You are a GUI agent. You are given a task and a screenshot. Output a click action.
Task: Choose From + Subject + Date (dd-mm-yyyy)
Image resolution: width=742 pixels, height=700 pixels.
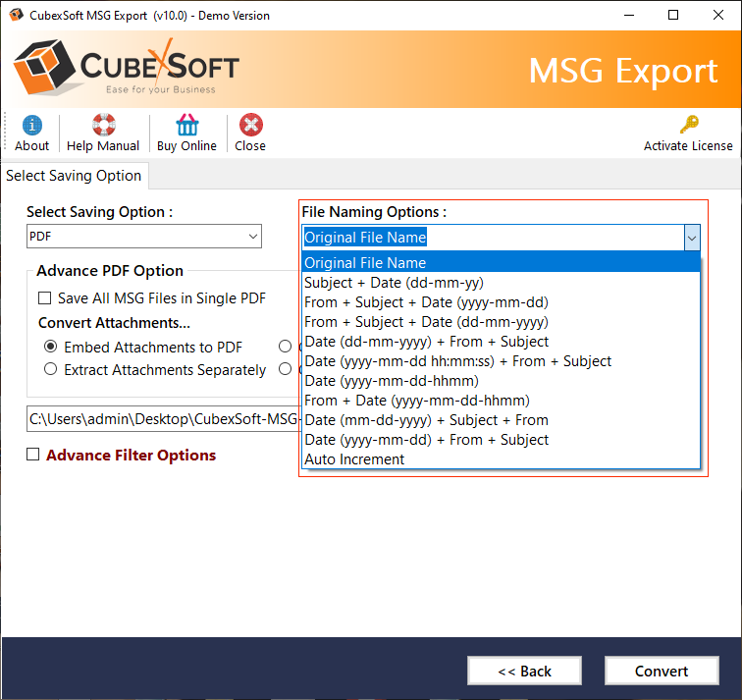click(501, 322)
